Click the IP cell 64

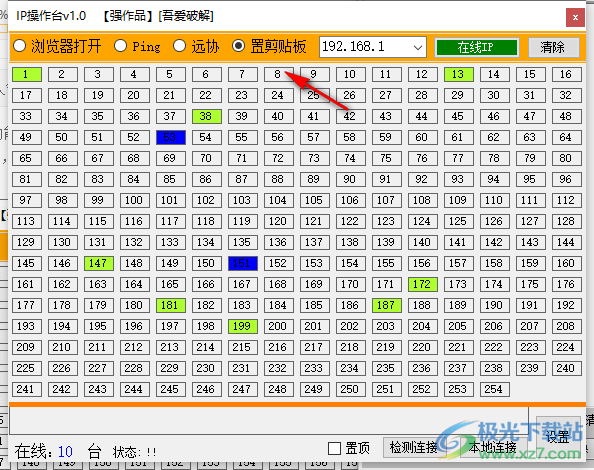pos(566,137)
